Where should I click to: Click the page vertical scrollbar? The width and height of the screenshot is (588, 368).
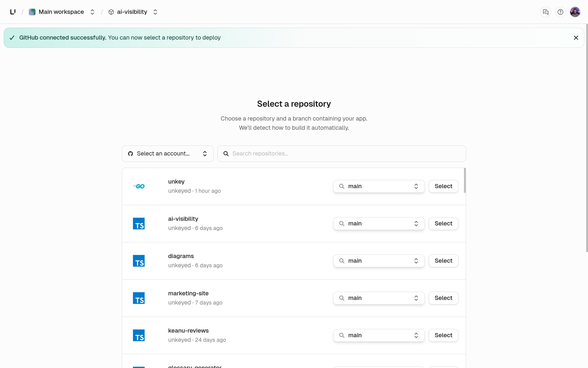[x=587, y=138]
